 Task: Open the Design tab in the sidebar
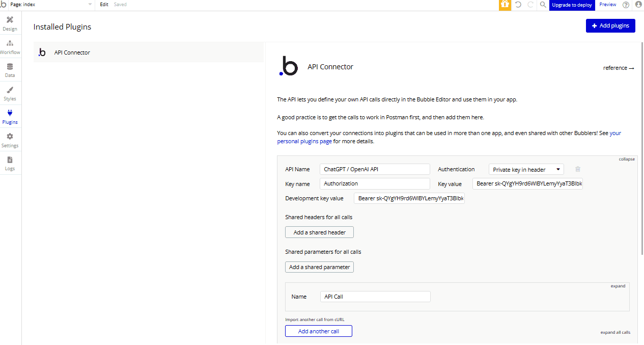pyautogui.click(x=10, y=23)
